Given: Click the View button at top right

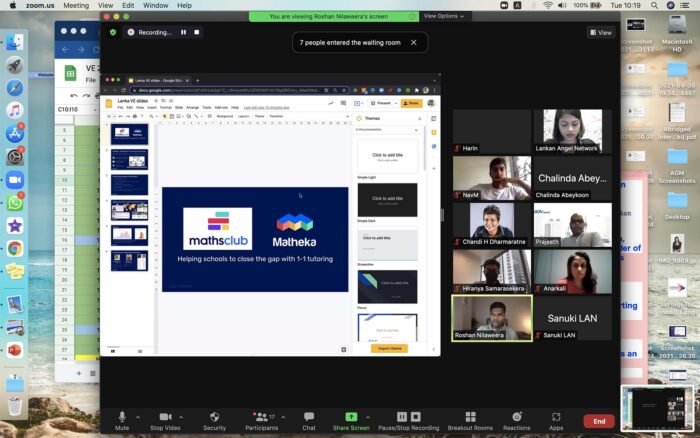Looking at the screenshot, I should [600, 32].
